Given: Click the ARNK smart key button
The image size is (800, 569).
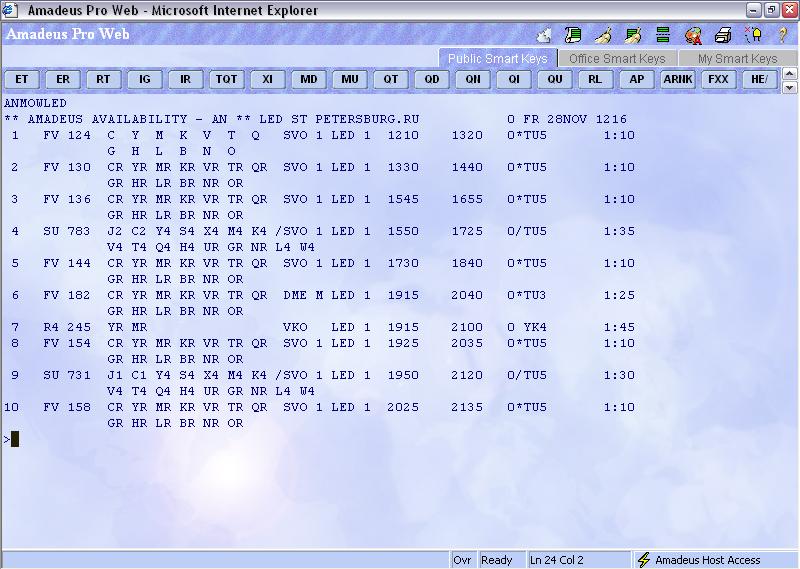Looking at the screenshot, I should pos(678,80).
